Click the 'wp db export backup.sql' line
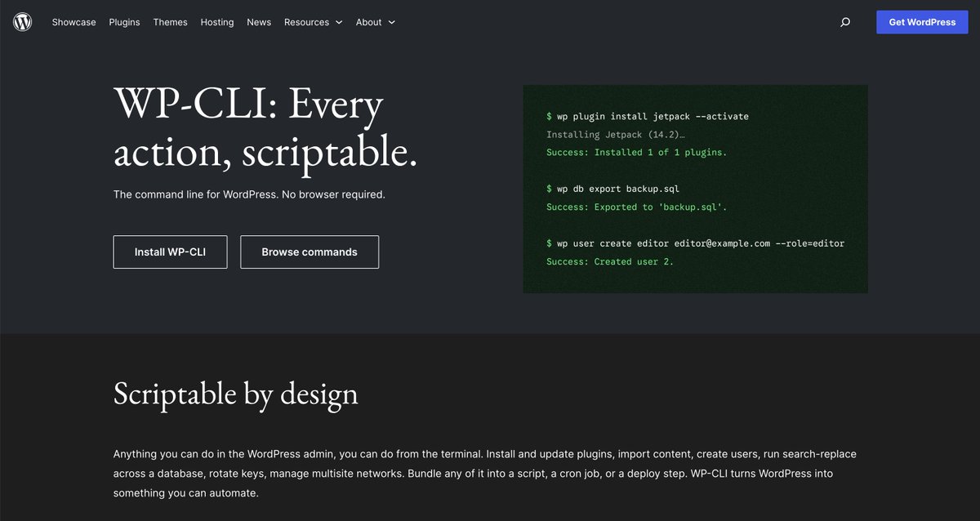 point(612,189)
